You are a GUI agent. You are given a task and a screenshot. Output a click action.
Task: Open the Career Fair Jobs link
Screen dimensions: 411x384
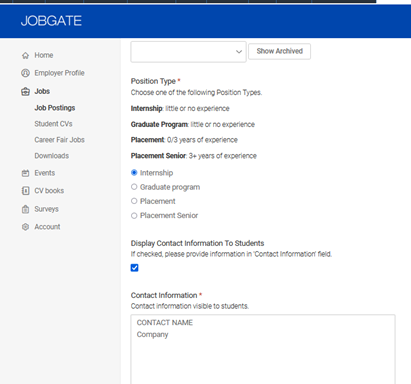click(59, 140)
